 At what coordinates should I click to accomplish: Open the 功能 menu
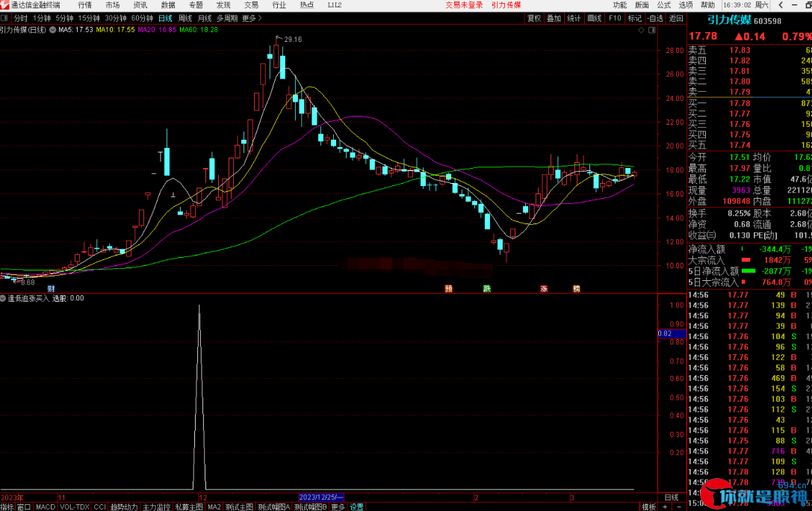tap(620, 4)
